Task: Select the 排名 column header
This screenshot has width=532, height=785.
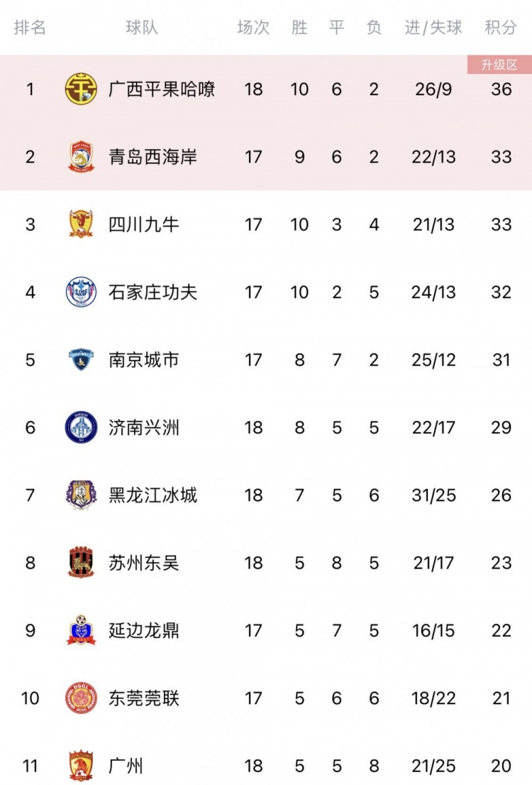Action: coord(30,27)
